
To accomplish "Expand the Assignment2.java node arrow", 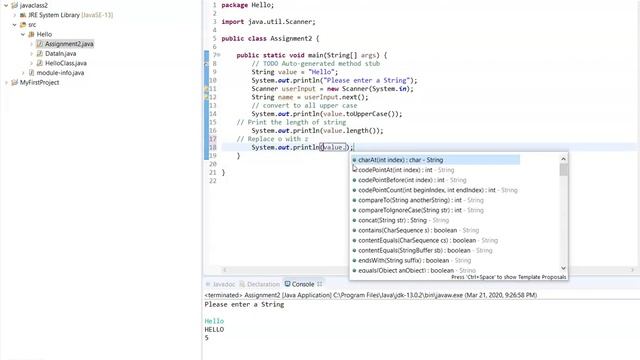I will [x=31, y=44].
